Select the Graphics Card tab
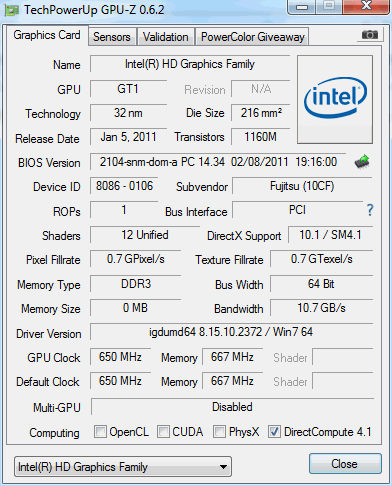This screenshot has width=392, height=486. 47,35
